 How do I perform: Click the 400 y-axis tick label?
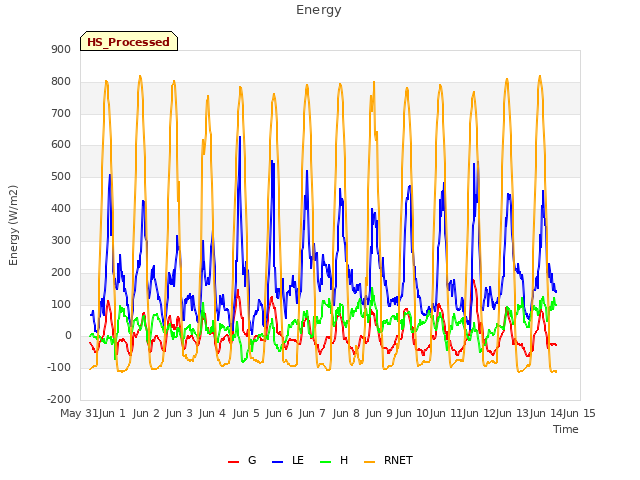[61, 209]
